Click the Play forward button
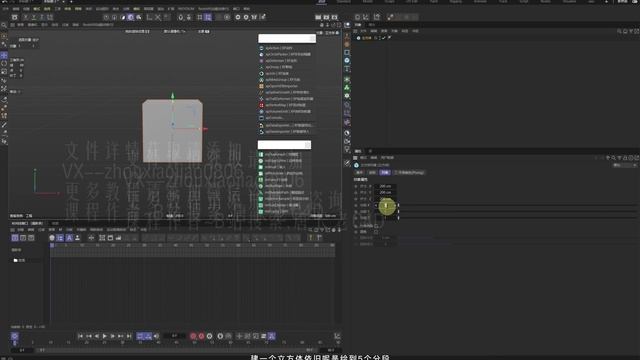The height and width of the screenshot is (360, 640). [104, 336]
